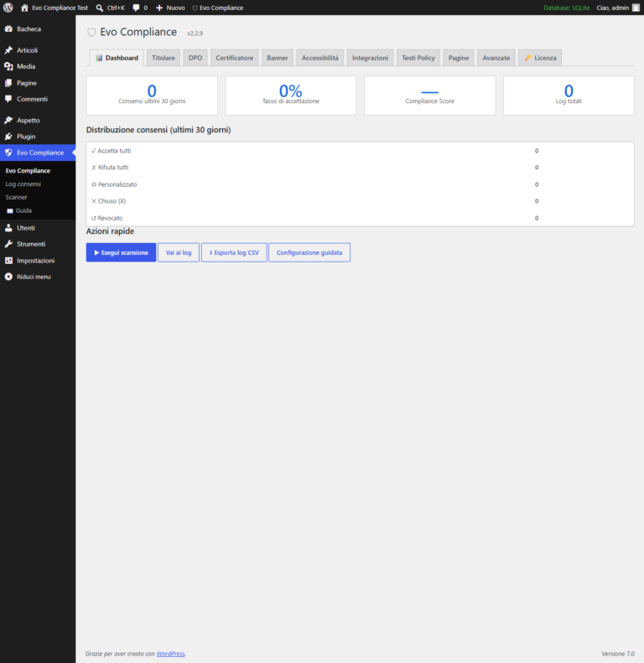Select the Testi Policy tab
The image size is (644, 663).
(418, 58)
